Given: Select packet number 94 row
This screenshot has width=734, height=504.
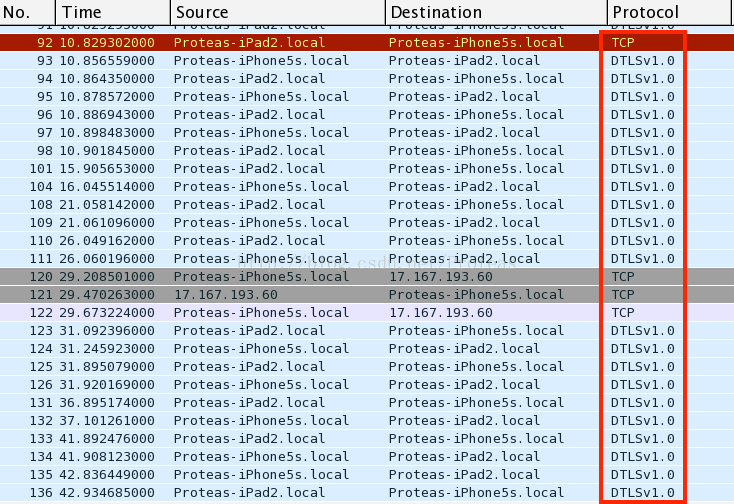Looking at the screenshot, I should click(367, 79).
